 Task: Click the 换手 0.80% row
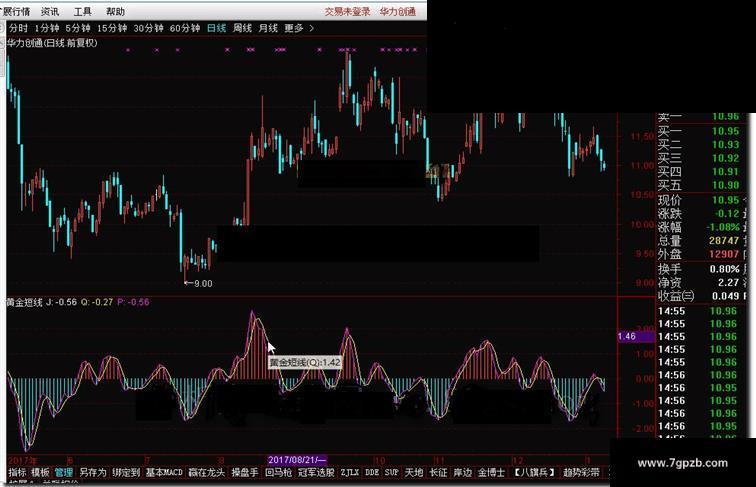tap(699, 269)
